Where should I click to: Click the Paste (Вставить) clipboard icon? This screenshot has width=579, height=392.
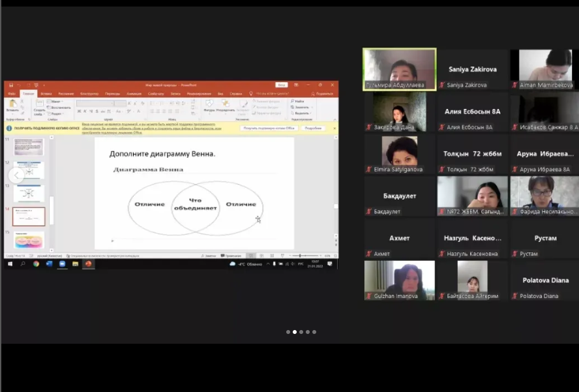[12, 104]
